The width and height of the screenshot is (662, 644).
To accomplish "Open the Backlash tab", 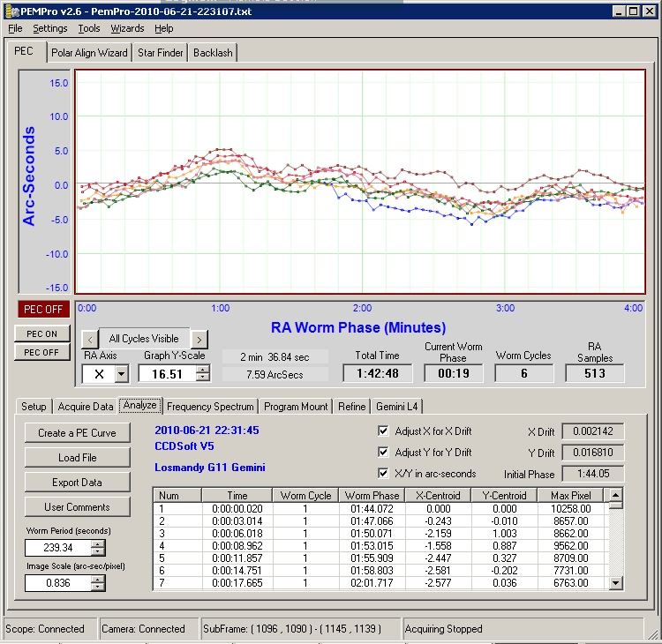I will point(213,53).
